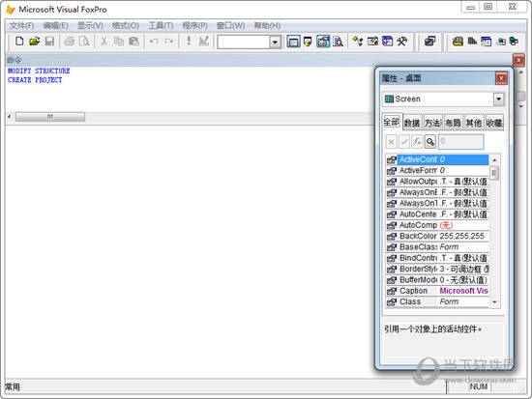Image resolution: width=532 pixels, height=399 pixels.
Task: Click the Run exclamation mark icon
Action: point(189,42)
